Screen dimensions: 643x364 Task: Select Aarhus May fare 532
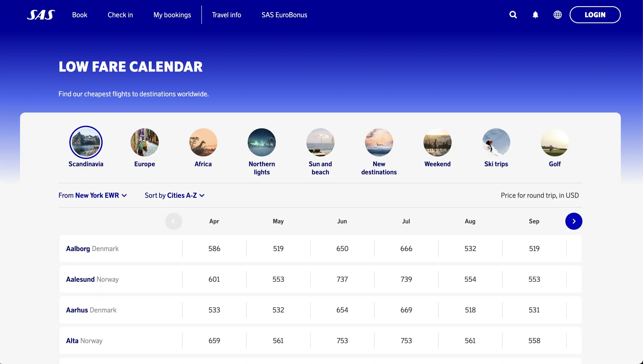tap(278, 310)
